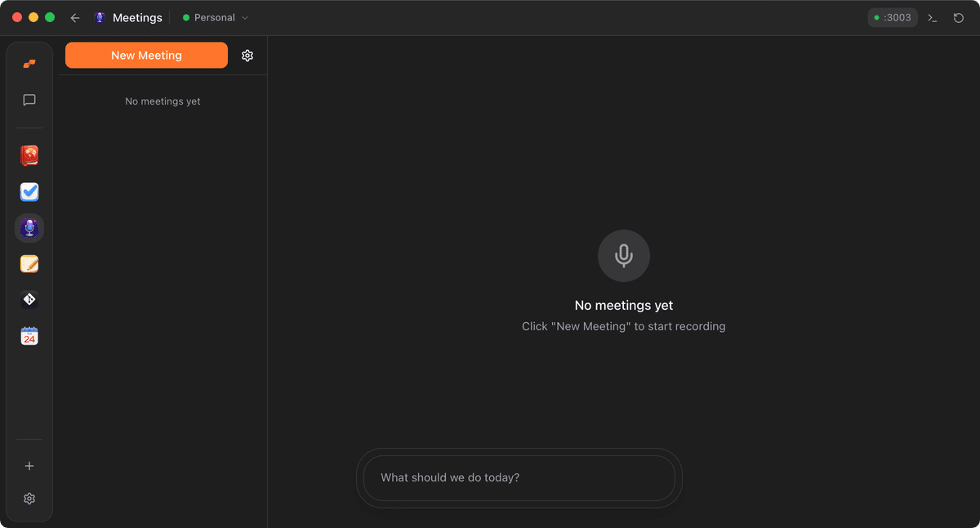Add a new app with the plus icon
This screenshot has width=980, height=528.
pyautogui.click(x=29, y=466)
